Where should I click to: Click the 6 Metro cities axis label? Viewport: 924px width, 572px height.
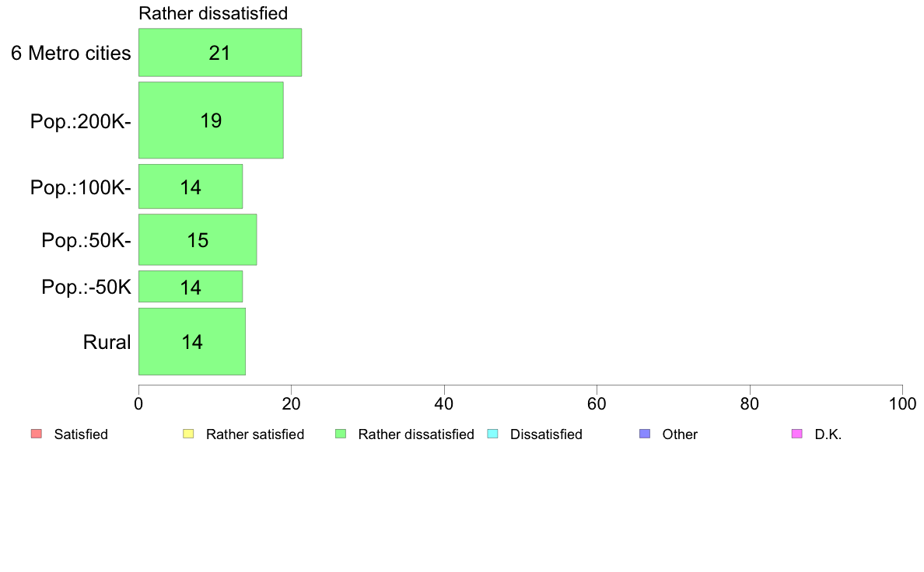pos(71,53)
